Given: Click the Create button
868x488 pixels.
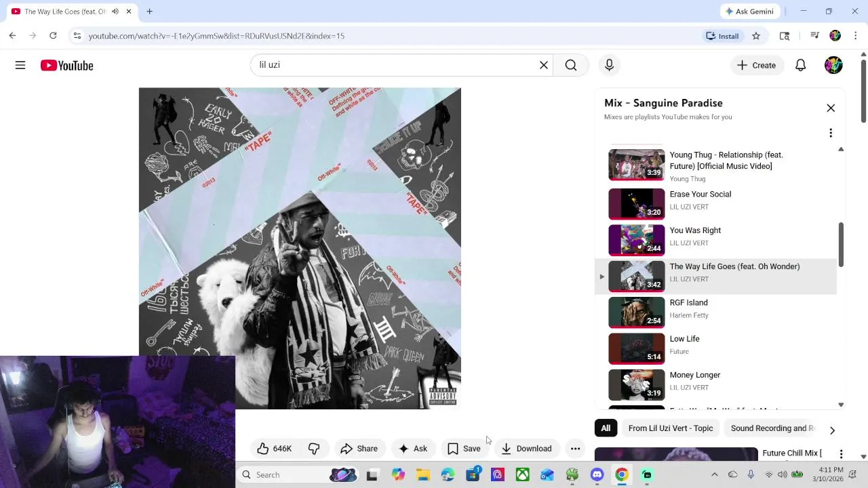Looking at the screenshot, I should tap(757, 65).
